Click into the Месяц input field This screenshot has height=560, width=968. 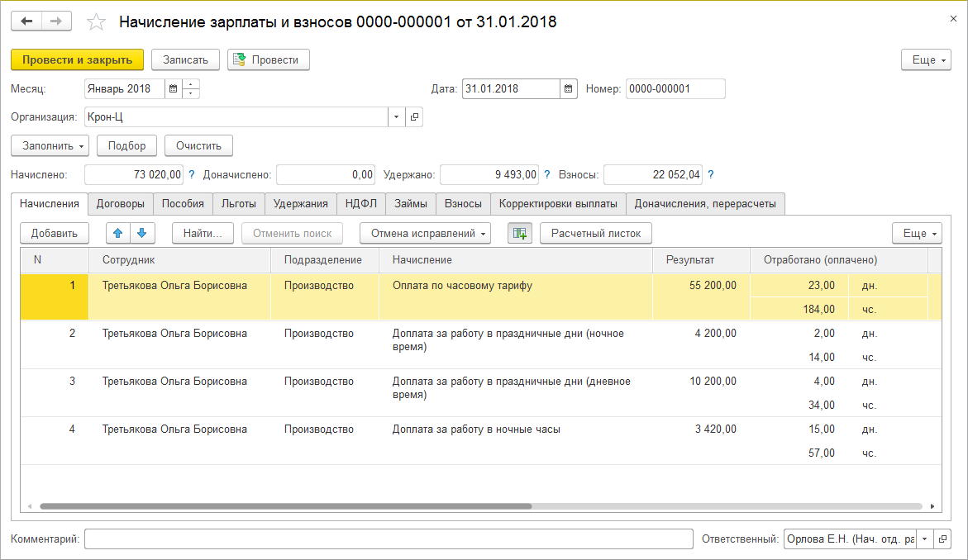(x=124, y=89)
